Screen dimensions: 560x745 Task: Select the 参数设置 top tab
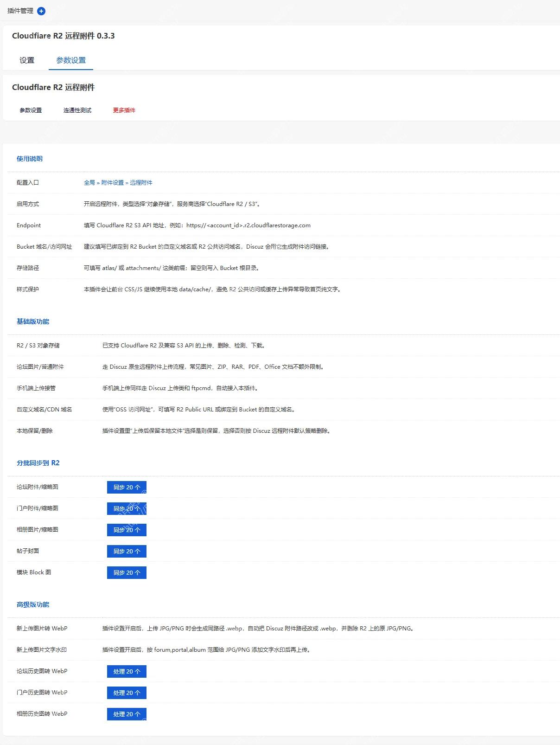[71, 60]
